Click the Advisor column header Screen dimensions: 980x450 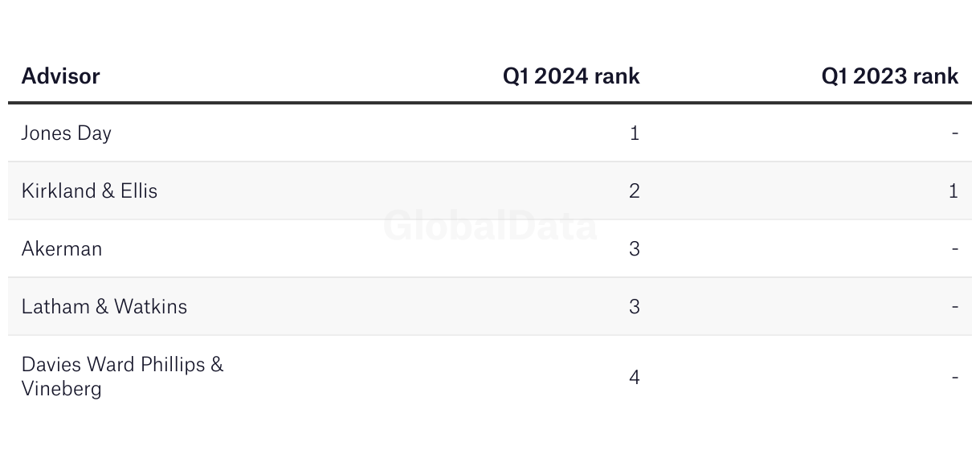(x=61, y=76)
